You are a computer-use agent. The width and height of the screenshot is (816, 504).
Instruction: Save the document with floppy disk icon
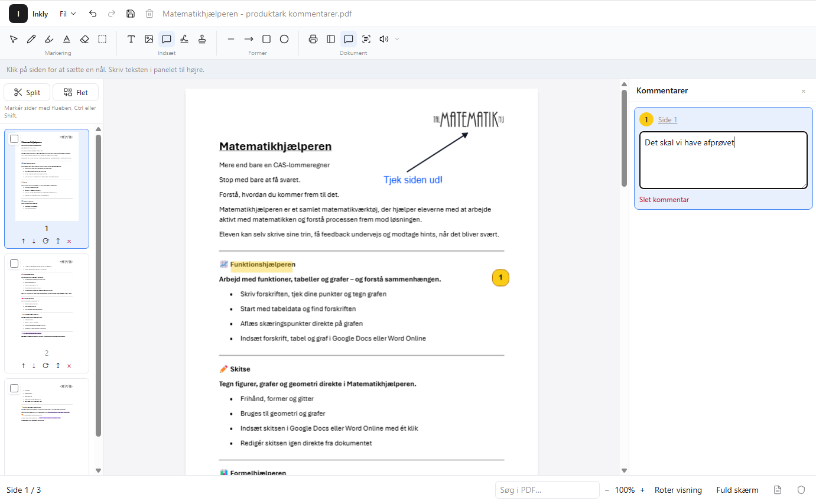click(131, 14)
